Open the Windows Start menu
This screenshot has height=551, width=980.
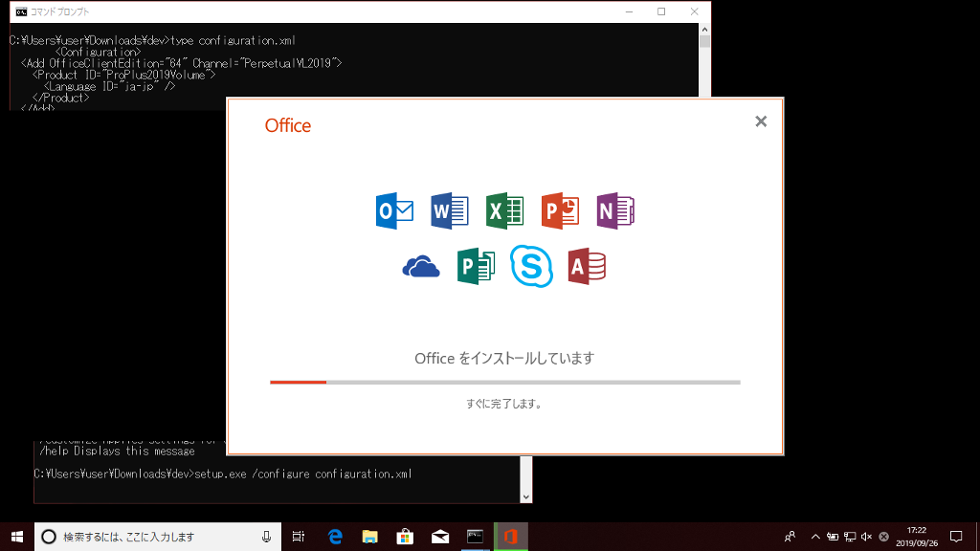17,537
